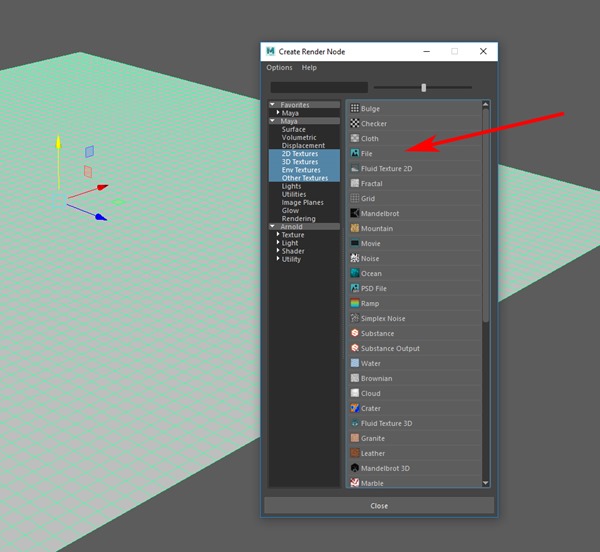Click the node list scrollbar thumb
600x552 pixels.
[x=486, y=215]
